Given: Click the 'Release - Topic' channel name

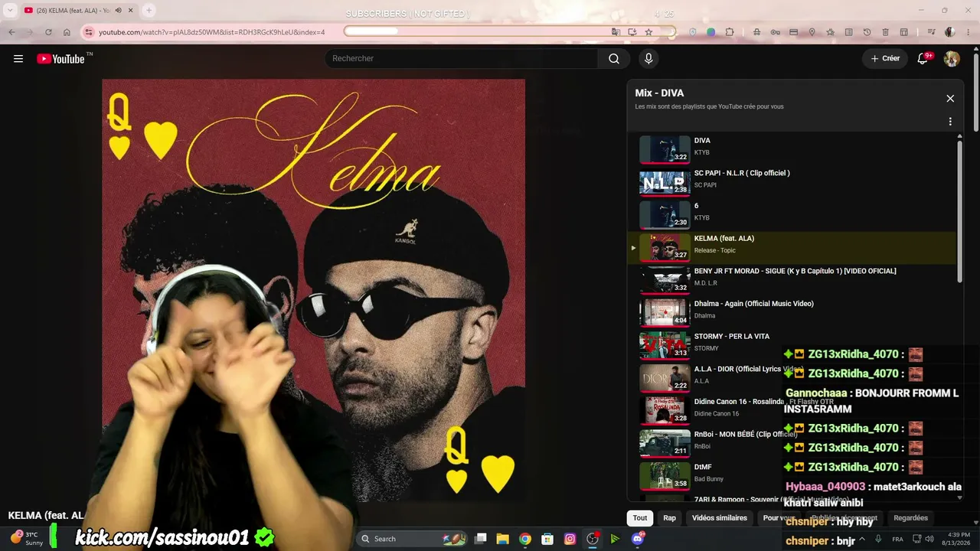Looking at the screenshot, I should pos(714,251).
